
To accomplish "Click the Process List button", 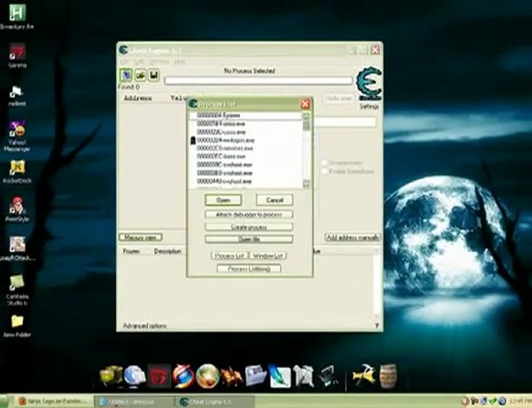I will 229,256.
